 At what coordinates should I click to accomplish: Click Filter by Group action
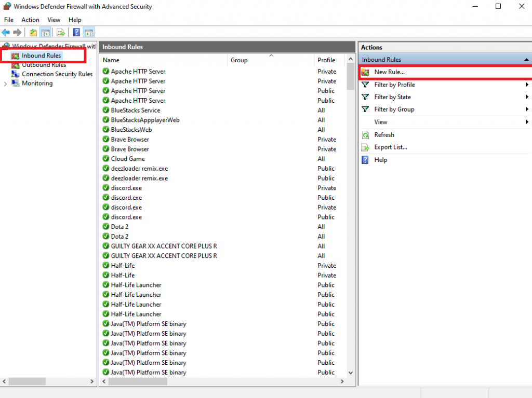coord(394,109)
